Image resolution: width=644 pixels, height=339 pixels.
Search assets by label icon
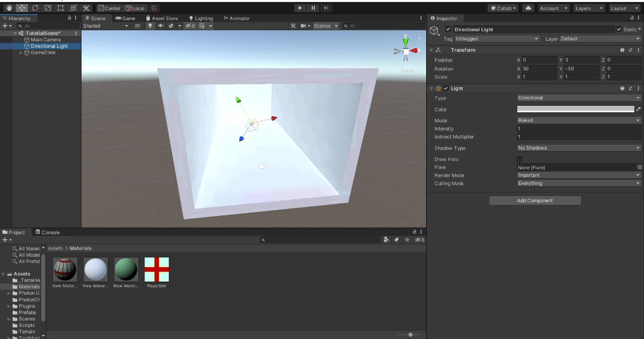(x=396, y=240)
